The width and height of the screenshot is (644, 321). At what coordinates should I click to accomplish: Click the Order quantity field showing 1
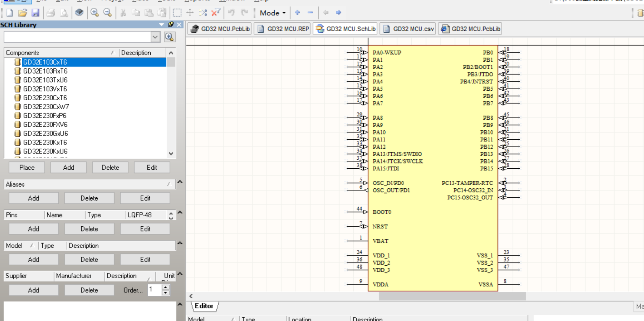point(155,290)
